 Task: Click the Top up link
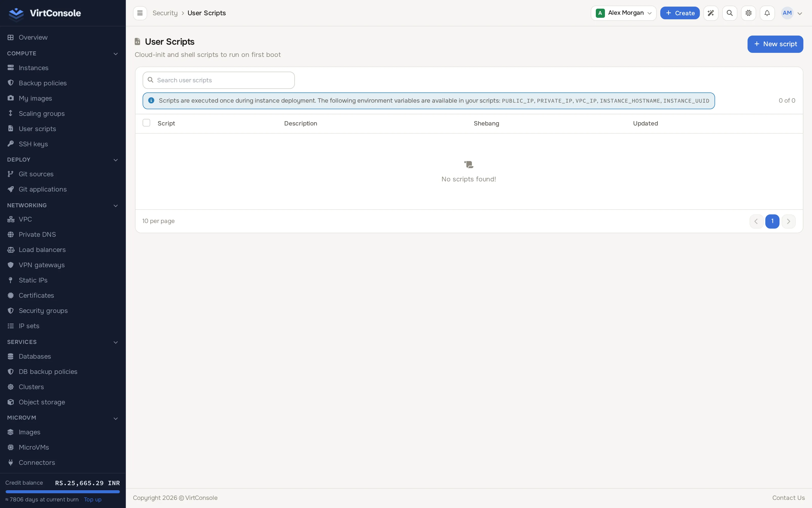pos(93,500)
